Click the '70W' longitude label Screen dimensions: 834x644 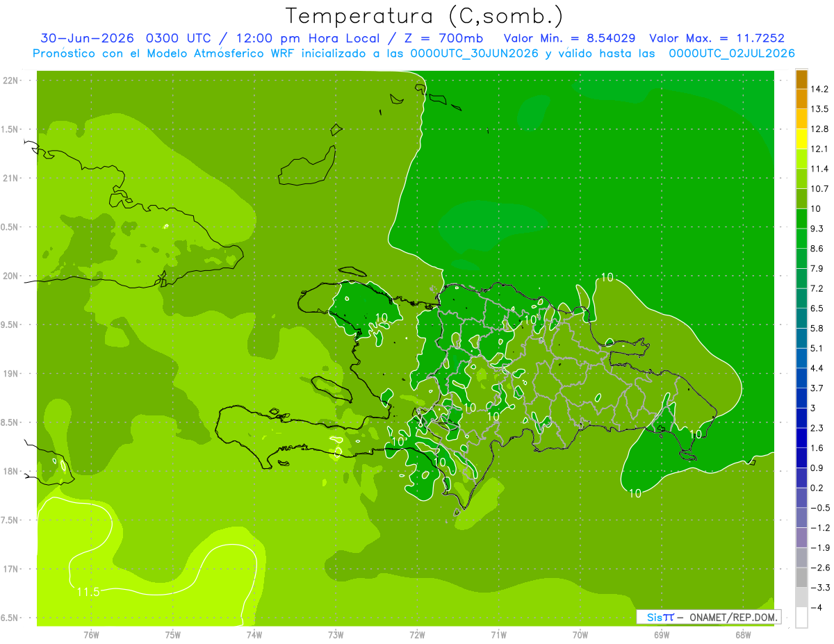pos(580,634)
